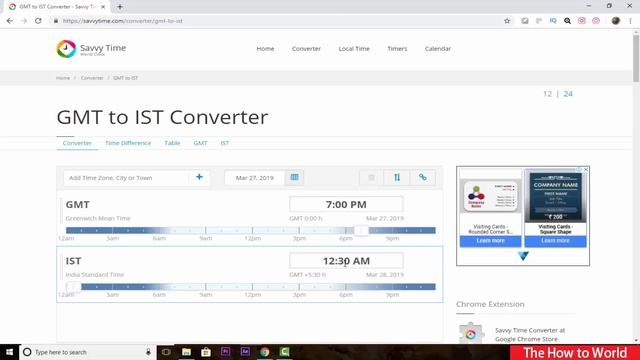This screenshot has width=640, height=360.
Task: Select the GMT tab
Action: (200, 143)
